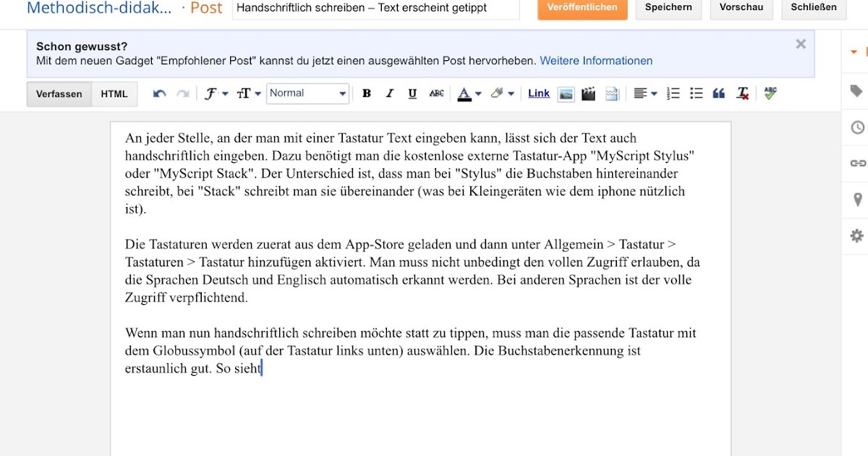Click the Redo arrow icon
Image resolution: width=868 pixels, height=456 pixels.
[x=183, y=93]
